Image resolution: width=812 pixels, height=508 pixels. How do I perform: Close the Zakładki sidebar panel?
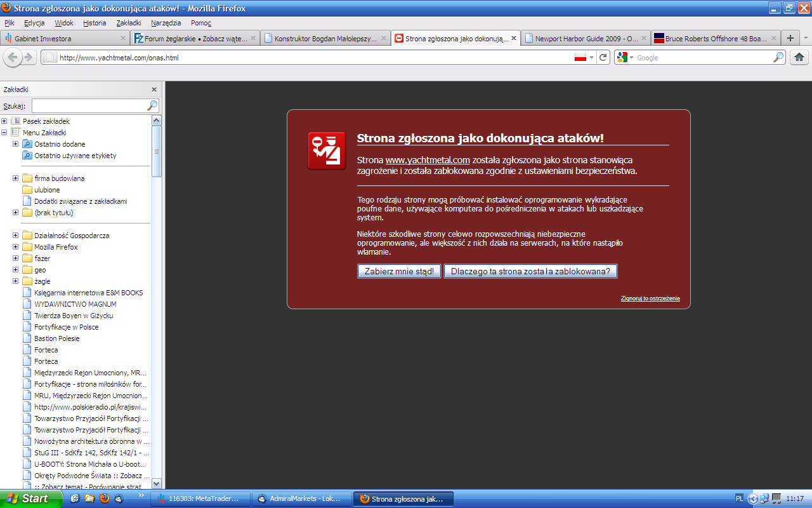(x=154, y=90)
